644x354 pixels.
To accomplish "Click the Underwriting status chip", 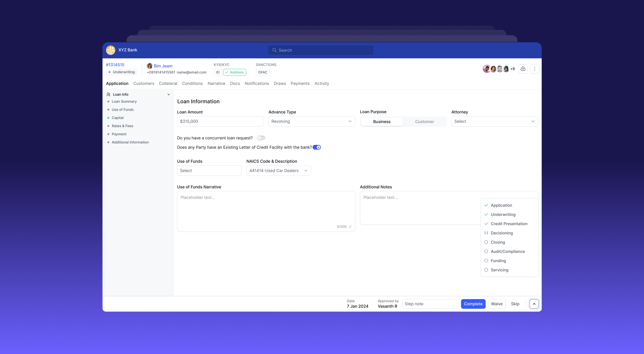I will coord(122,72).
